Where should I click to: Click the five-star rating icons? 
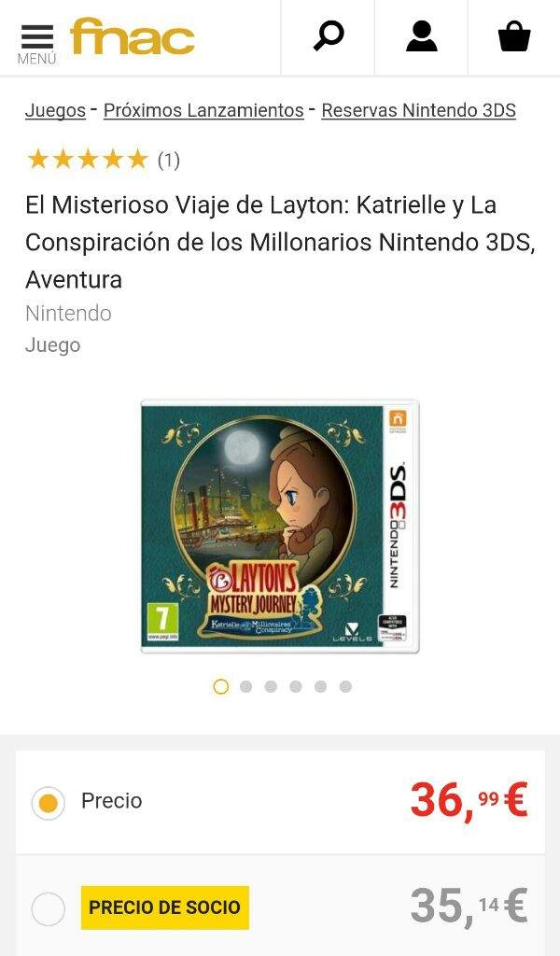tap(87, 160)
